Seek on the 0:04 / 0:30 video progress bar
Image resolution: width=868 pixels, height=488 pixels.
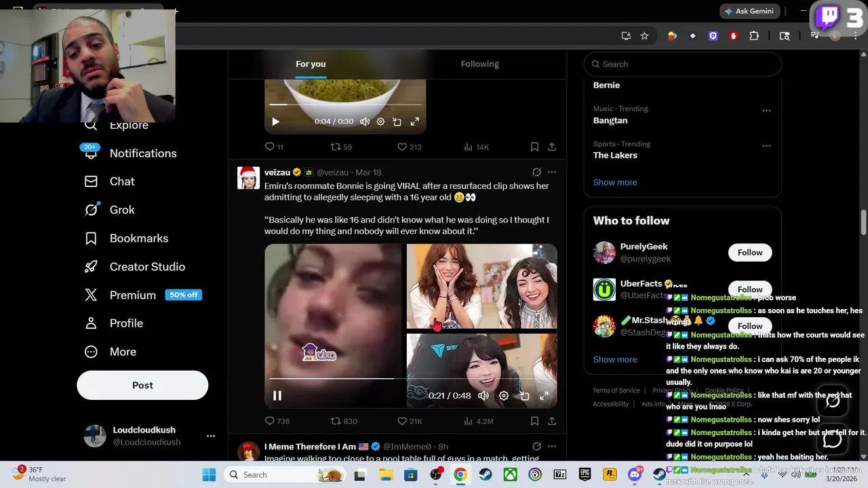(345, 104)
